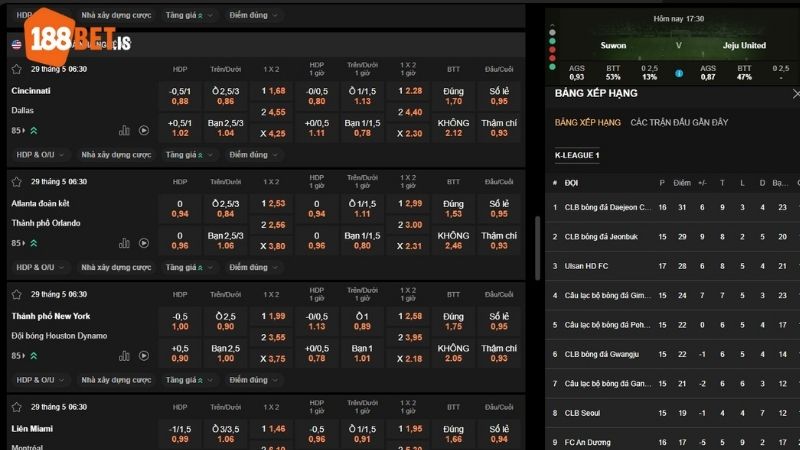The width and height of the screenshot is (800, 450).
Task: Open HDP & O/U dropdown below Atlanta match
Action: click(x=40, y=267)
